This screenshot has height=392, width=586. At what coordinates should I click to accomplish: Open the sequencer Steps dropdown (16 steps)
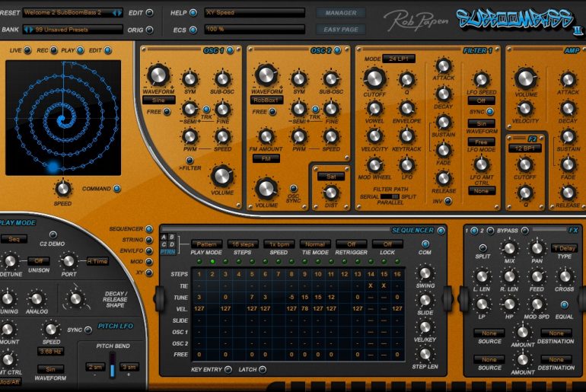point(244,244)
